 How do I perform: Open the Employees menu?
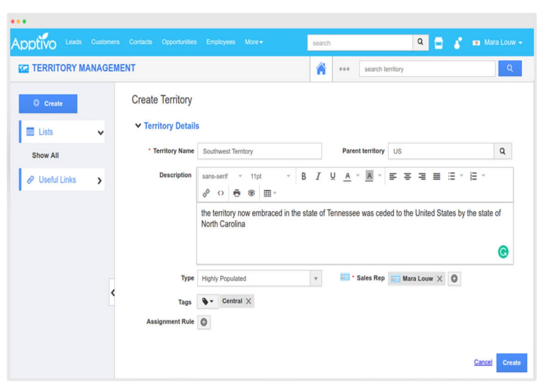pos(221,42)
